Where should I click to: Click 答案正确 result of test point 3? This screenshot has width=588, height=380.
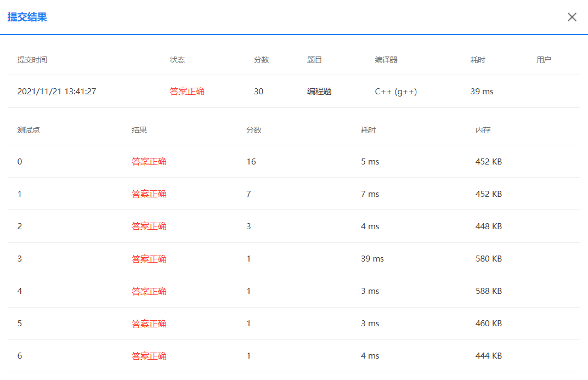coord(149,258)
